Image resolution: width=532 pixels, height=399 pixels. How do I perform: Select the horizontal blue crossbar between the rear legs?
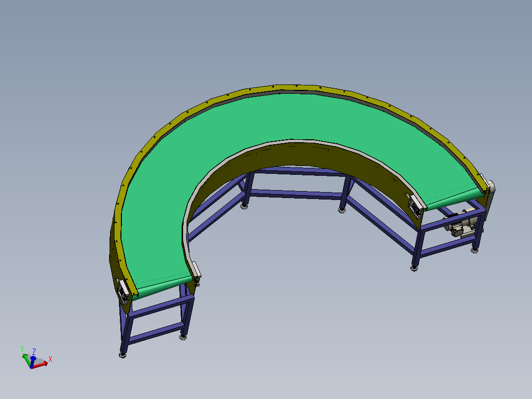(296, 194)
